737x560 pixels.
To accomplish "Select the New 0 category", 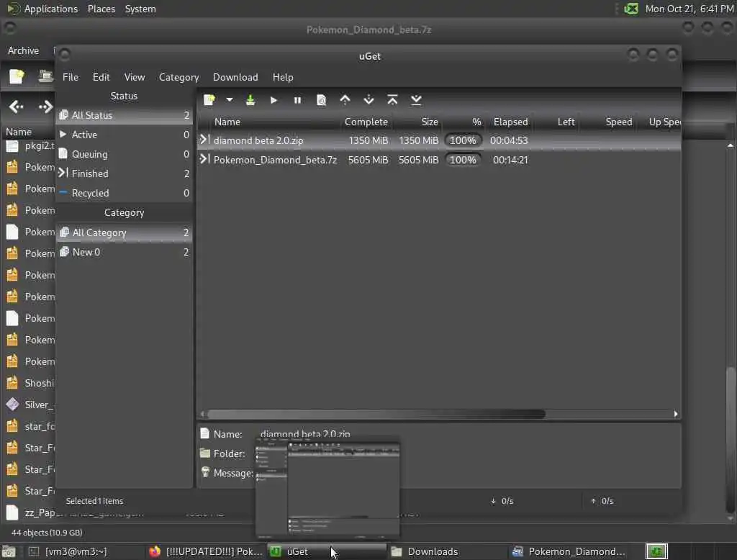I will [x=124, y=252].
